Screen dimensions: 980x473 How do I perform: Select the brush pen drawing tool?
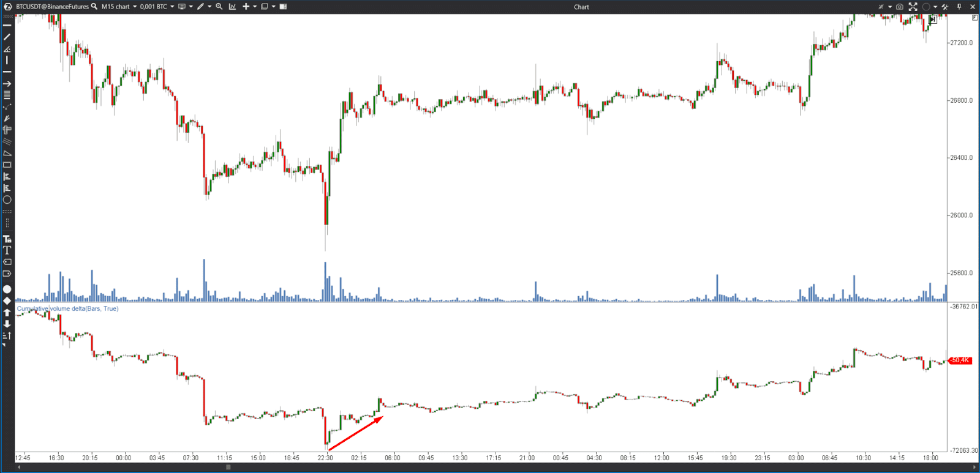pos(7,118)
